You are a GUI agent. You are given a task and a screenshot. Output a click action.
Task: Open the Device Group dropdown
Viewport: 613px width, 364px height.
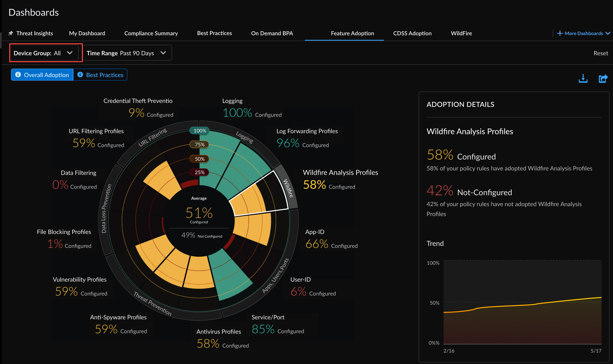tap(45, 53)
